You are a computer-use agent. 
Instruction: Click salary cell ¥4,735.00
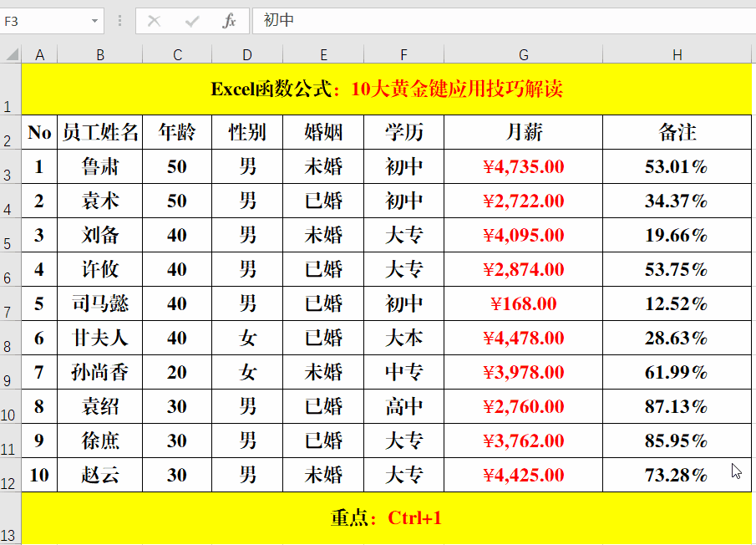(523, 166)
